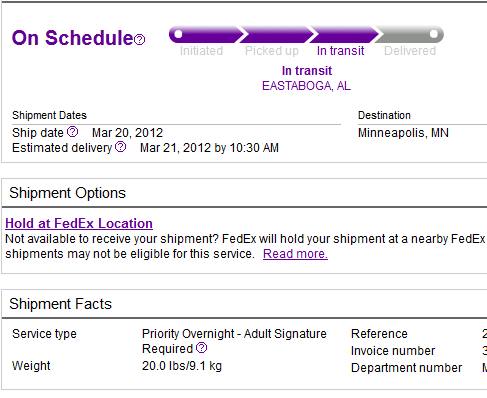Click white dot at Delivered bar end

point(434,34)
